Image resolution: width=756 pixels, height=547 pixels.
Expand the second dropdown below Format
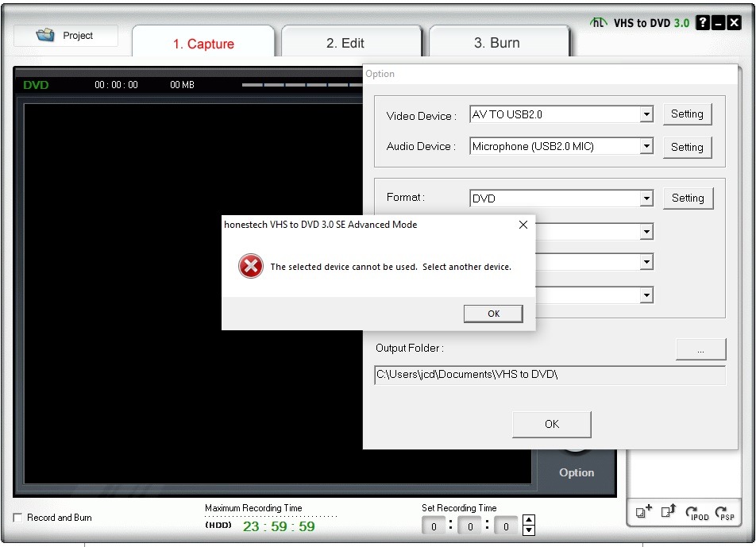pyautogui.click(x=646, y=262)
